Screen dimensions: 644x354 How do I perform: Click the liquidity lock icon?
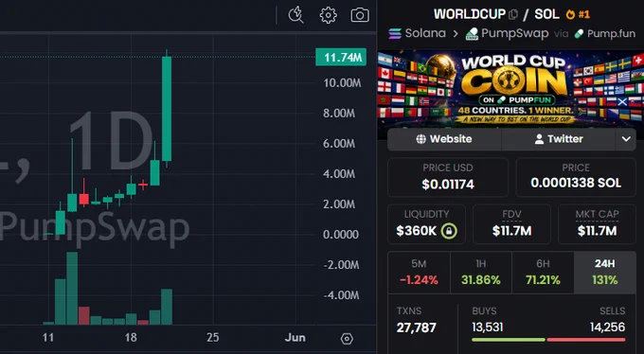click(449, 231)
